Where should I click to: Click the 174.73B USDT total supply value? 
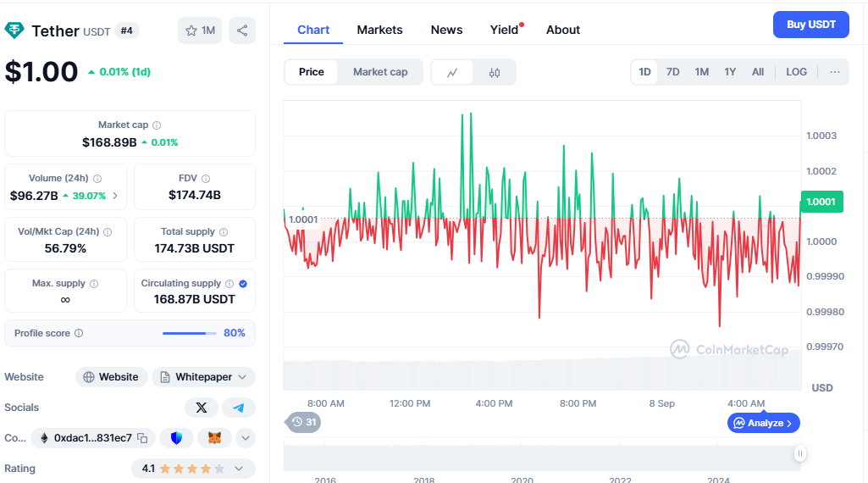click(194, 248)
